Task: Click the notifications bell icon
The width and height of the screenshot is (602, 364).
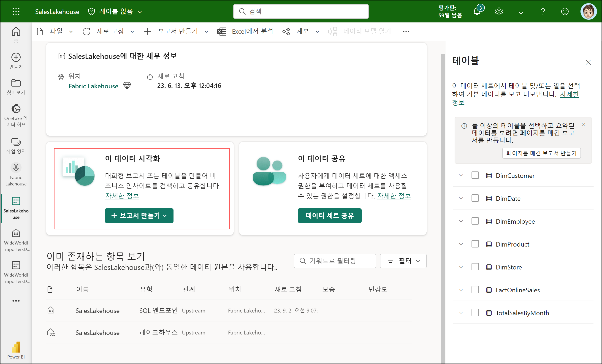Action: [x=477, y=11]
